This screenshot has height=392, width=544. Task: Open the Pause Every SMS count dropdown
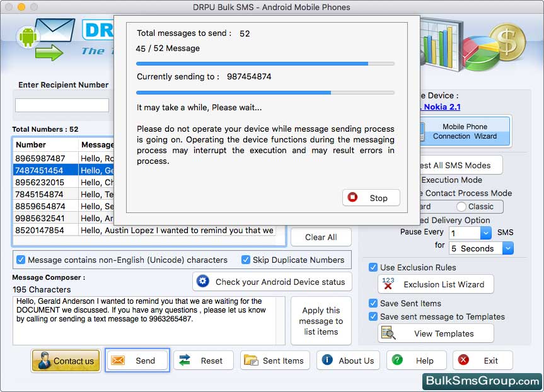click(486, 233)
